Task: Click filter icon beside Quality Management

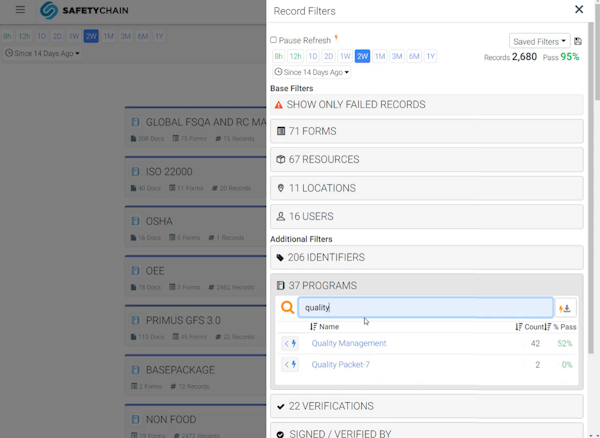Action: click(290, 343)
